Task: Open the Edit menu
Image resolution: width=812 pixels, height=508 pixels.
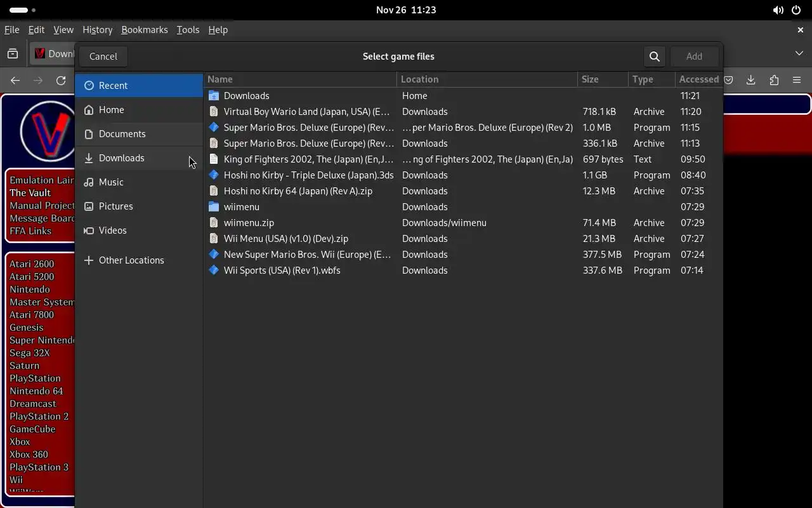Action: (36, 30)
